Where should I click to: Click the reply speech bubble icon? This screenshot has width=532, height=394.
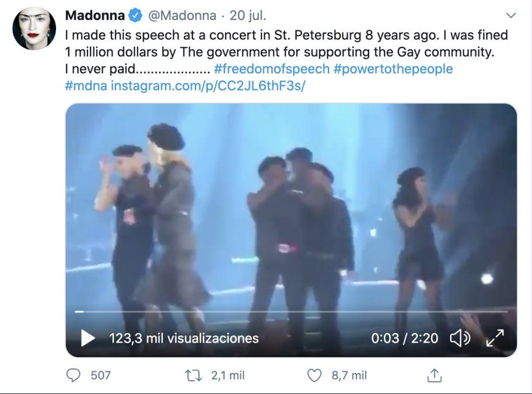tap(73, 375)
